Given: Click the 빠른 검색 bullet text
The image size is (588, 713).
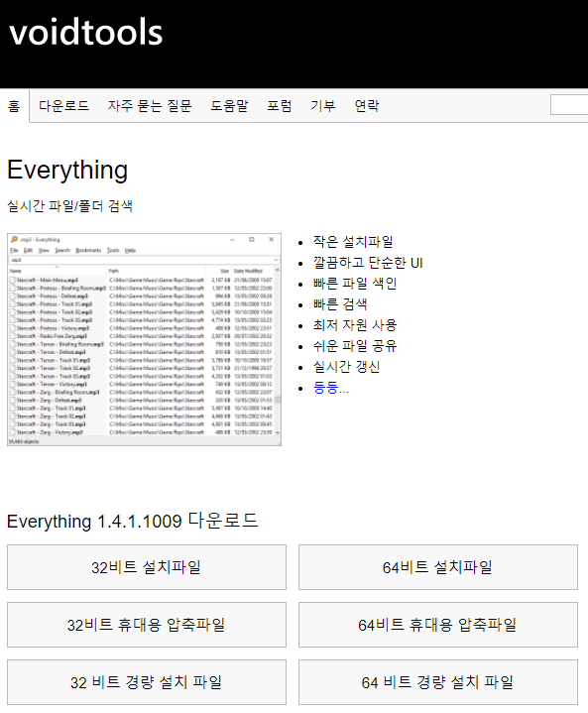Looking at the screenshot, I should (x=340, y=304).
